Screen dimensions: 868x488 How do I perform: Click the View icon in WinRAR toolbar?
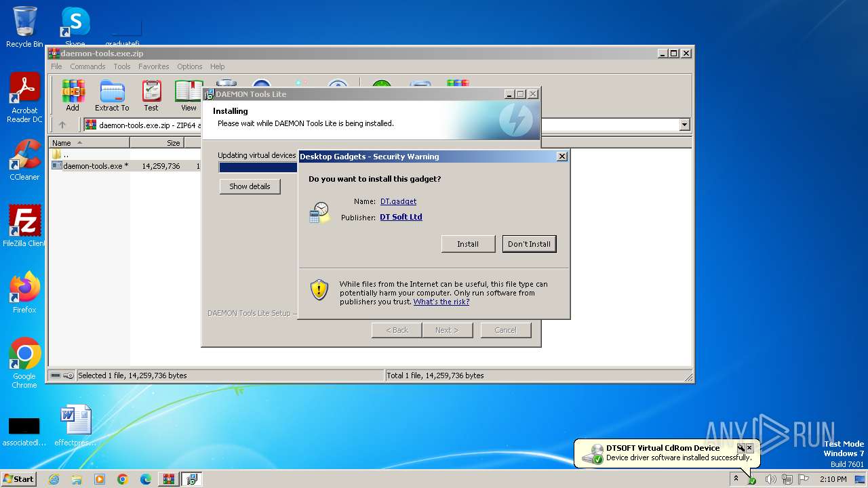click(189, 96)
